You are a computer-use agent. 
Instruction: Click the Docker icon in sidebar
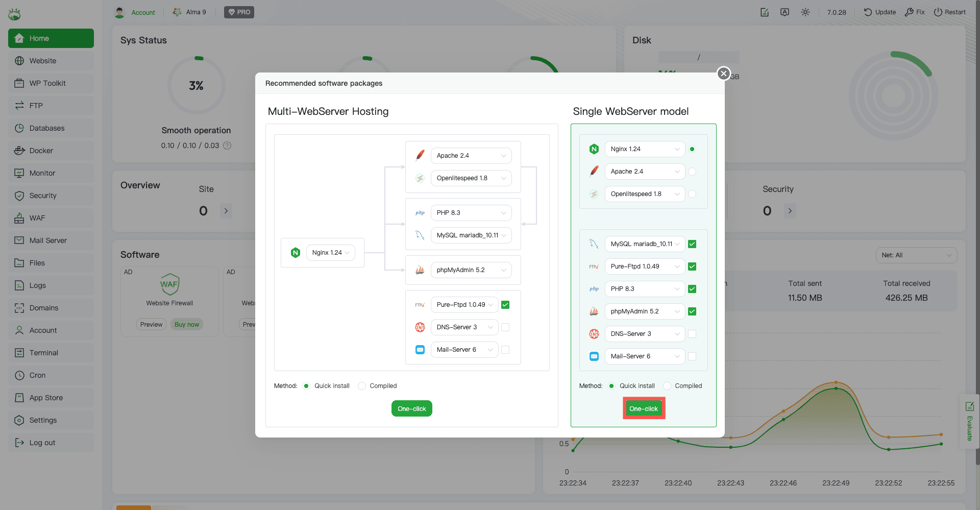pos(19,151)
